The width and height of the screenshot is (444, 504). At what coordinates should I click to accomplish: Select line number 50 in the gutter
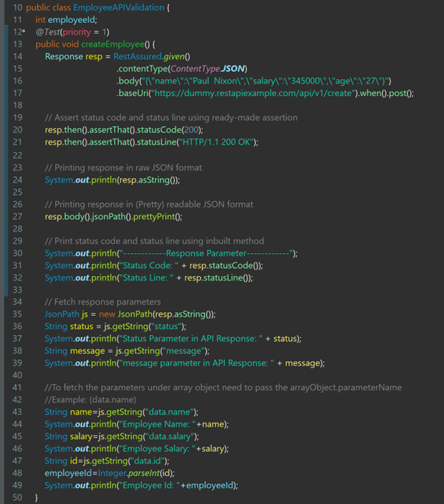point(18,497)
